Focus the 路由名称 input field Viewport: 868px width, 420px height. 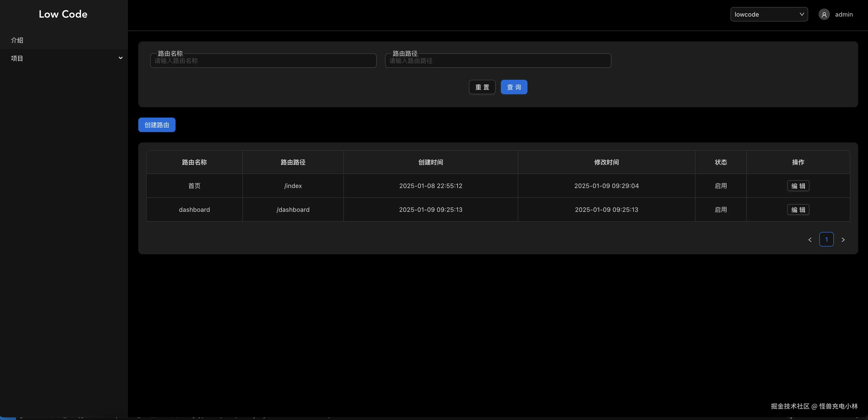(263, 61)
